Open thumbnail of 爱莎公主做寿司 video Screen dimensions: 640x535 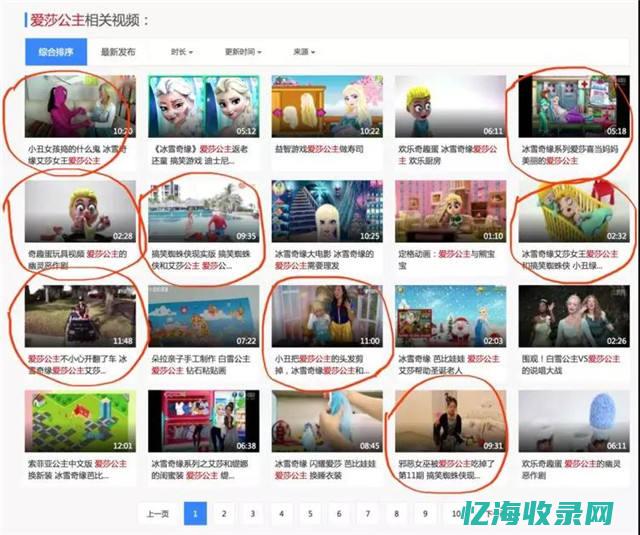[327, 106]
